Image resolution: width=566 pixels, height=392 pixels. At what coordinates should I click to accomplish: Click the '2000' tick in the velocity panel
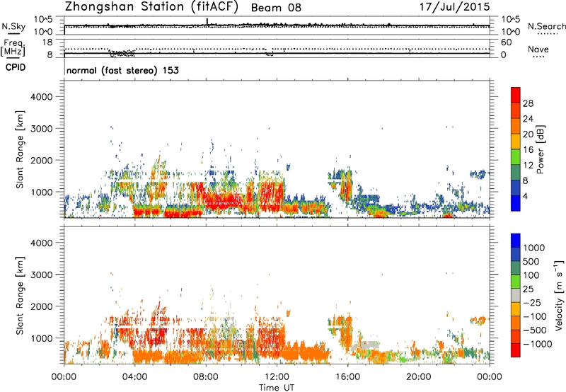pos(42,306)
